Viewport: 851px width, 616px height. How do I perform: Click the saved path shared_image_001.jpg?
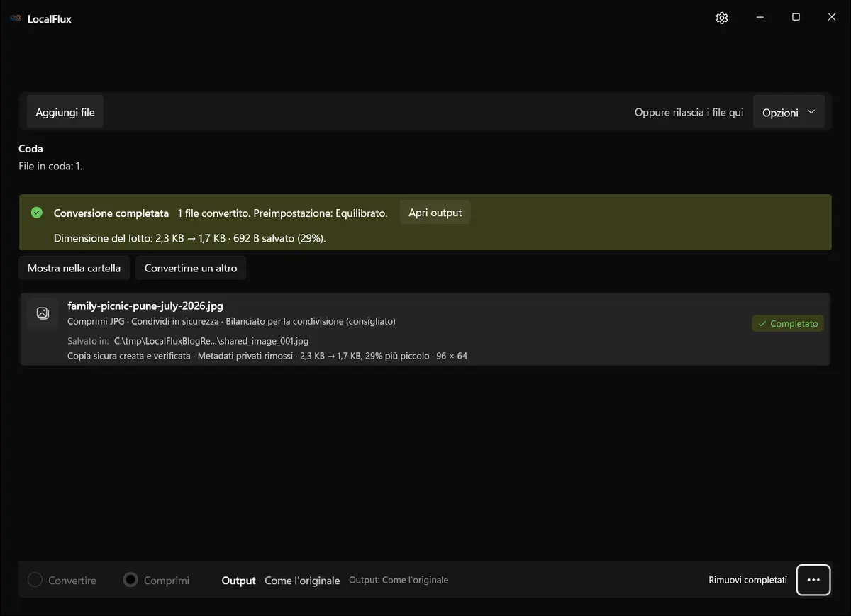[211, 341]
